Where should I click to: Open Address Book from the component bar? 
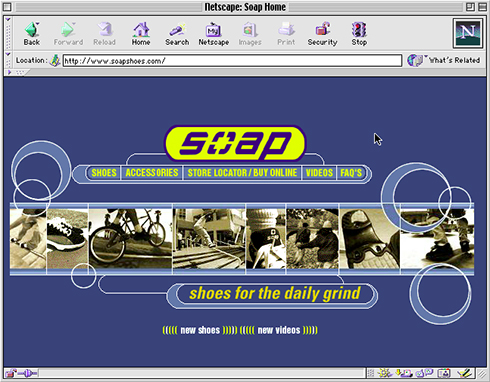(x=444, y=373)
